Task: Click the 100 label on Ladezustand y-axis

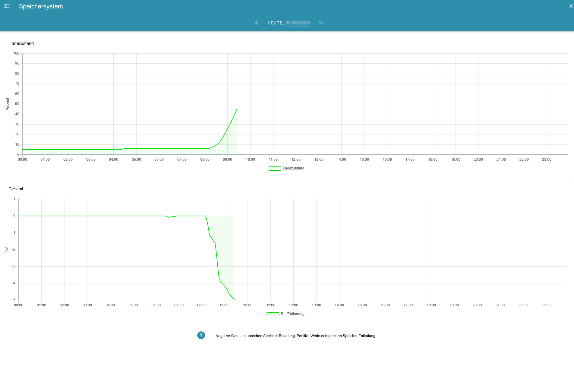Action: pos(16,53)
